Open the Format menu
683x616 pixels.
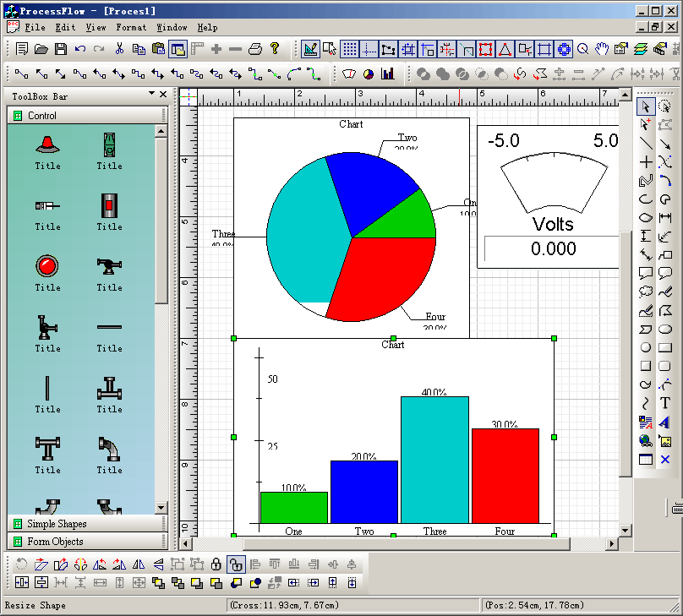point(131,27)
